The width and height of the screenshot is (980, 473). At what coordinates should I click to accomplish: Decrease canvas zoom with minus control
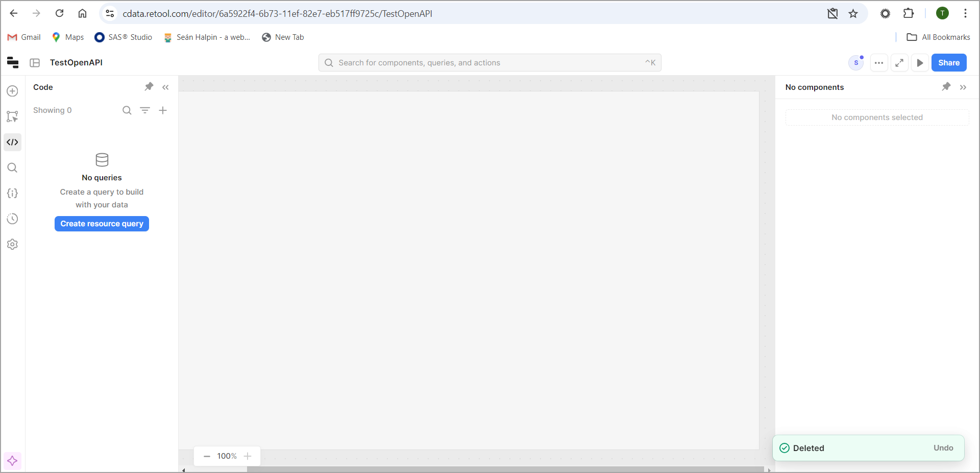(207, 456)
